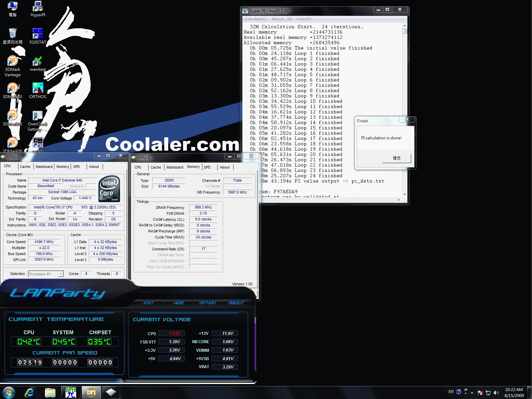
Task: Open the Recycle Bin desktop icon
Action: tap(13, 36)
